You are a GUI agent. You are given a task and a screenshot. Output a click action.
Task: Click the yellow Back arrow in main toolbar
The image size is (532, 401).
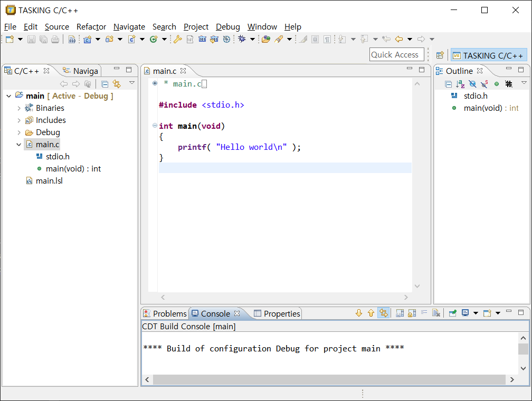pyautogui.click(x=398, y=39)
